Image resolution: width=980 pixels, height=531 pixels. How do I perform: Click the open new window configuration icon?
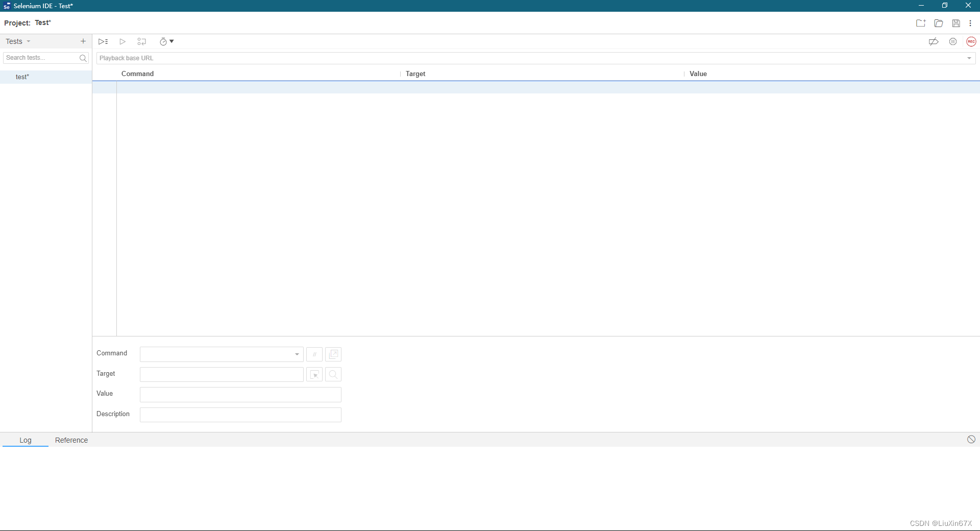pyautogui.click(x=333, y=354)
